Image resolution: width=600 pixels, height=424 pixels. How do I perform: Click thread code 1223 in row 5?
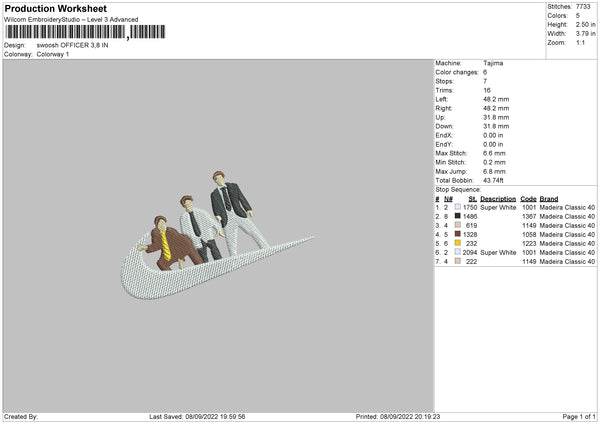(529, 243)
